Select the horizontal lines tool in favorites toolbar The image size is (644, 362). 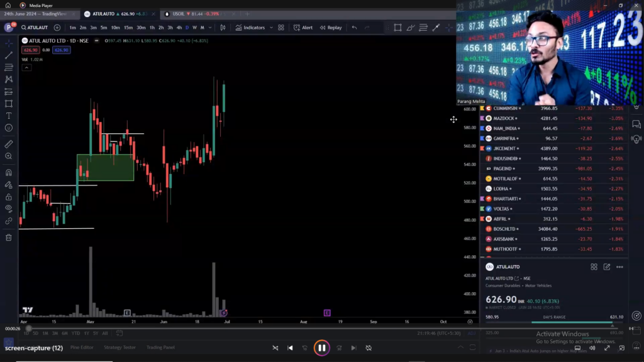tap(423, 28)
